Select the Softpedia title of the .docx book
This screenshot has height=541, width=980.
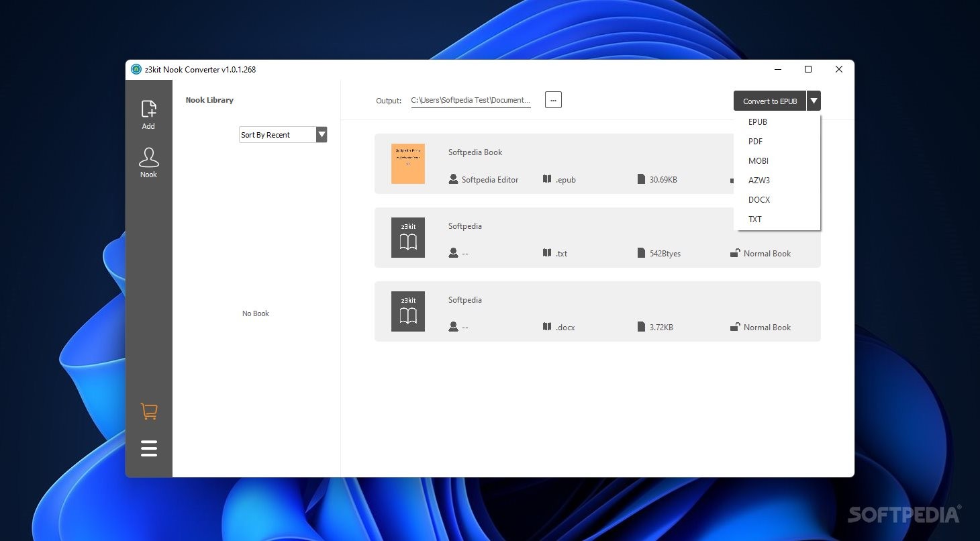(465, 300)
